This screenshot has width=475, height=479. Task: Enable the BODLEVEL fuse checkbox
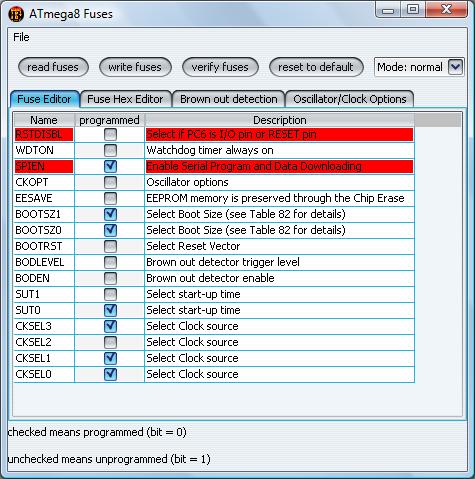(x=110, y=262)
